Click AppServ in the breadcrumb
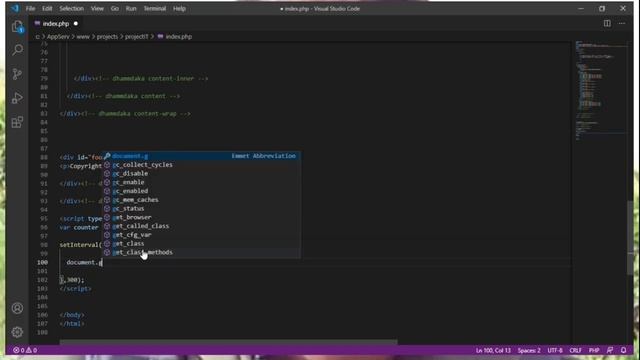 (x=58, y=37)
